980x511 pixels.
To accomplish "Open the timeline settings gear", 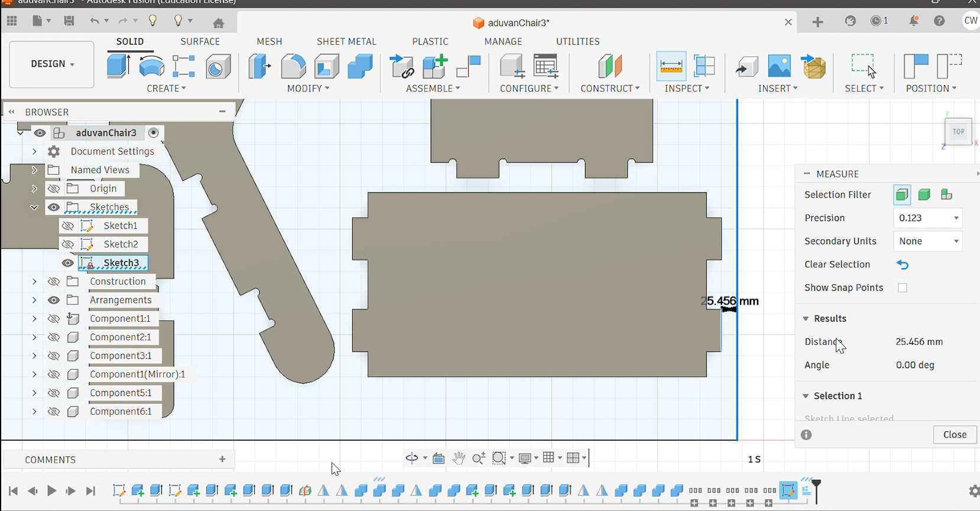I will click(973, 491).
